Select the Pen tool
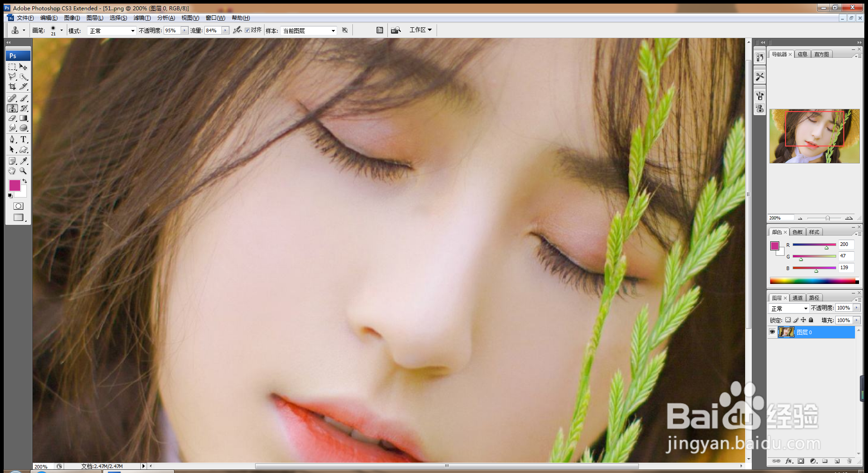The width and height of the screenshot is (868, 473). (x=12, y=139)
